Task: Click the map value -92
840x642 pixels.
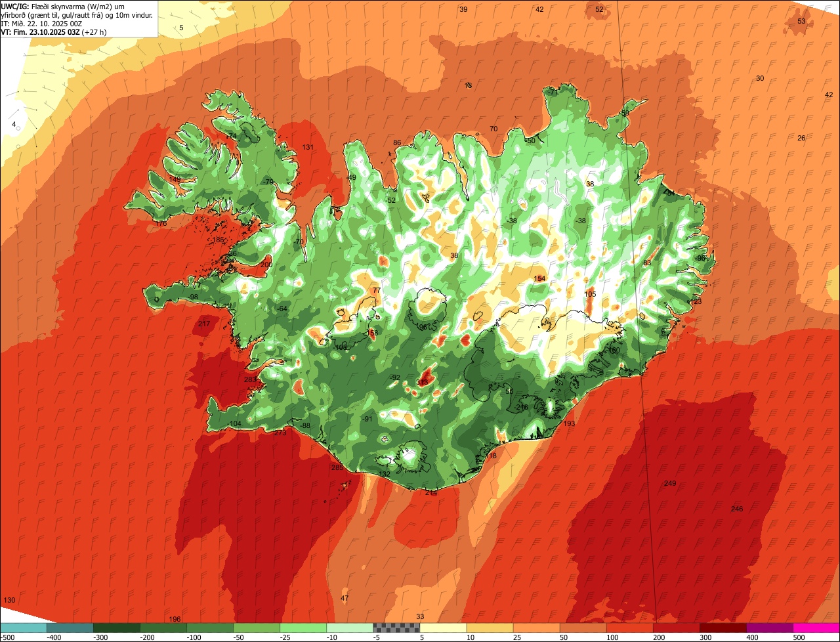Action: 394,377
